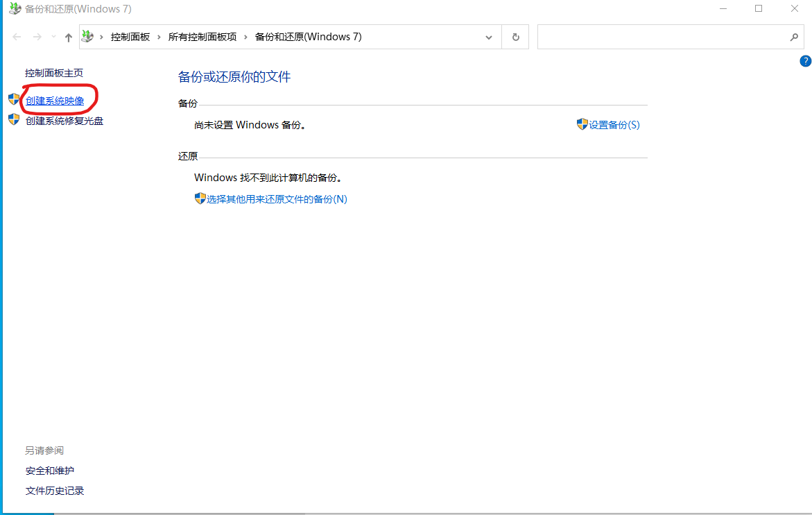The width and height of the screenshot is (812, 515).
Task: Click the 备份或还原你的文件 heading
Action: click(234, 76)
